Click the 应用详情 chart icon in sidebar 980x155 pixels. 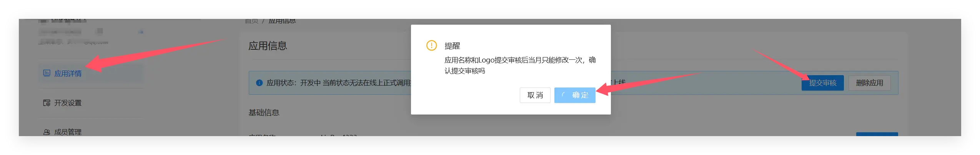pyautogui.click(x=47, y=73)
